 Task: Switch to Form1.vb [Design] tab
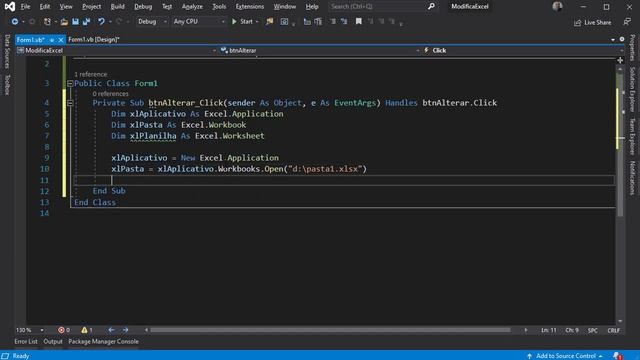point(94,40)
